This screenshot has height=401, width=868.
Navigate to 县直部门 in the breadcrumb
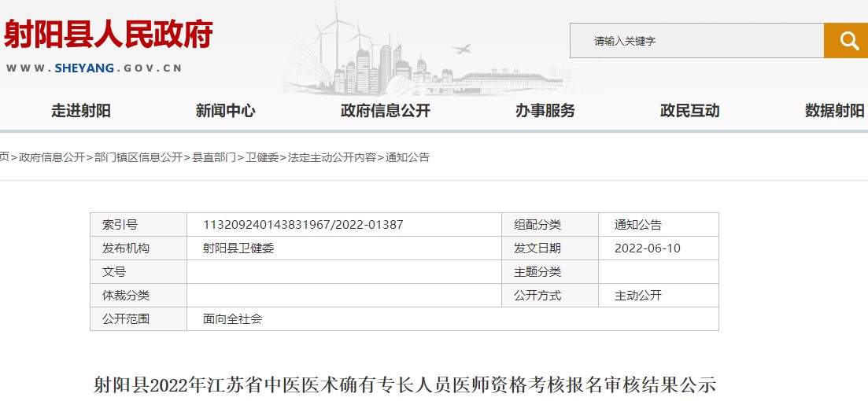pyautogui.click(x=214, y=157)
